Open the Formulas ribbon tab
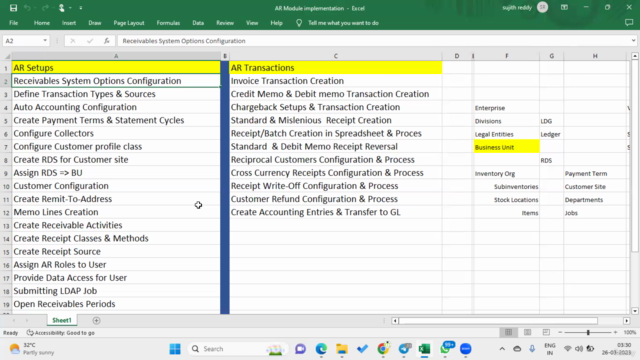640x360 pixels. click(x=168, y=23)
